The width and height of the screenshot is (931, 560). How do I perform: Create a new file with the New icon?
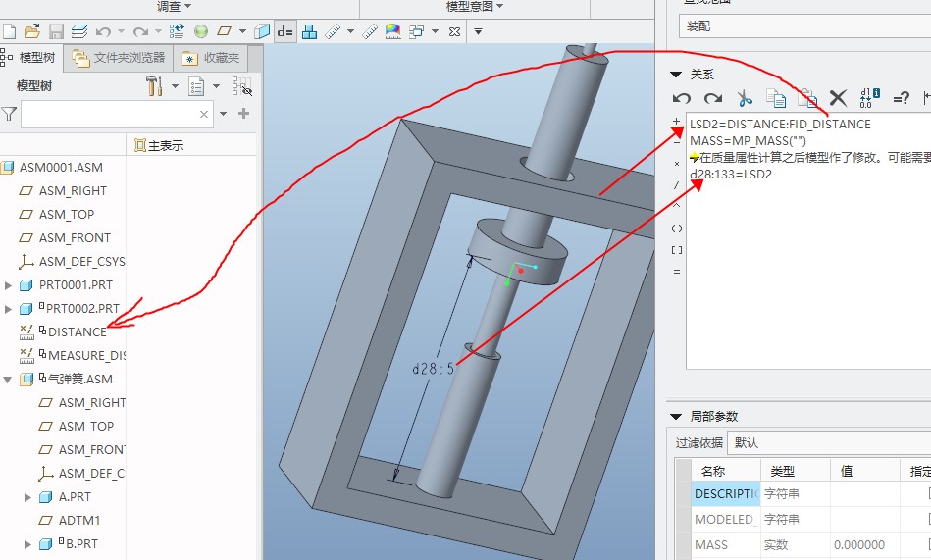(x=9, y=30)
